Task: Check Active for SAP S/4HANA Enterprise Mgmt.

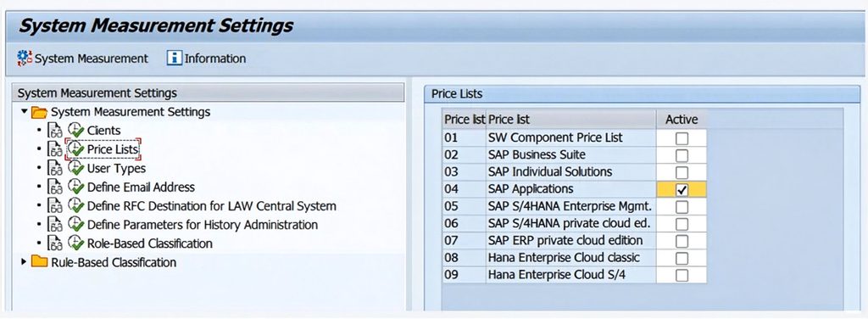Action: pyautogui.click(x=682, y=207)
